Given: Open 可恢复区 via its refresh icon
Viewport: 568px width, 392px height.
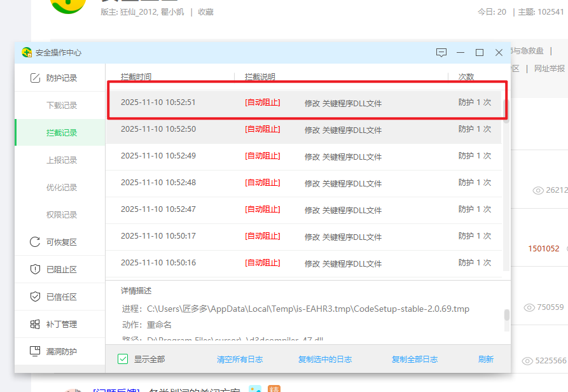Looking at the screenshot, I should coord(35,242).
